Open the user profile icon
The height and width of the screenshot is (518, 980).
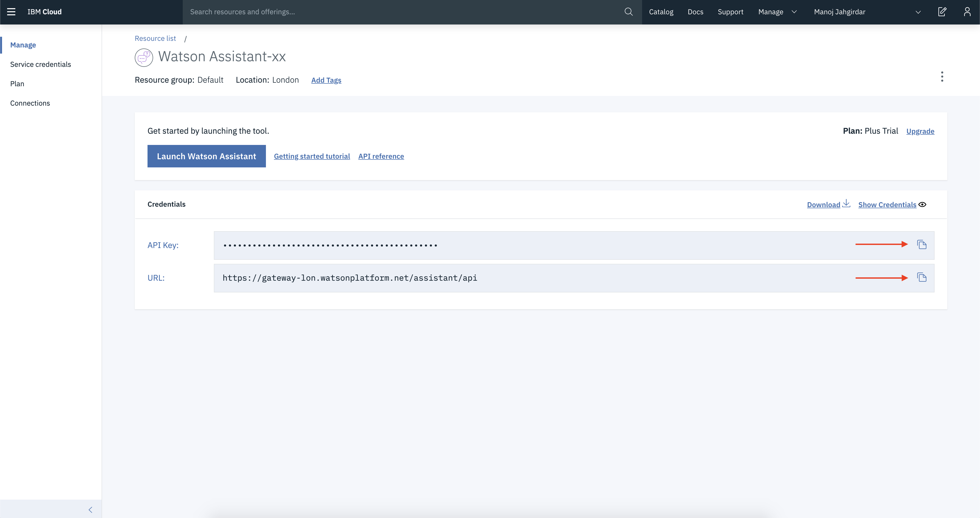(967, 12)
